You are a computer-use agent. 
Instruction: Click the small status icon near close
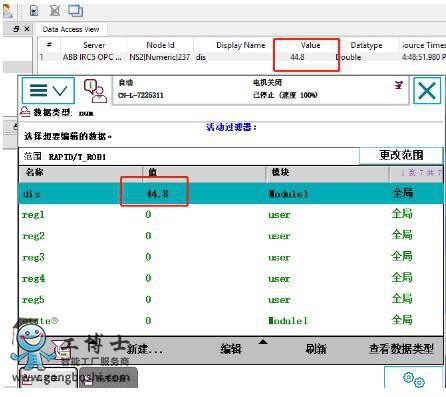click(399, 85)
